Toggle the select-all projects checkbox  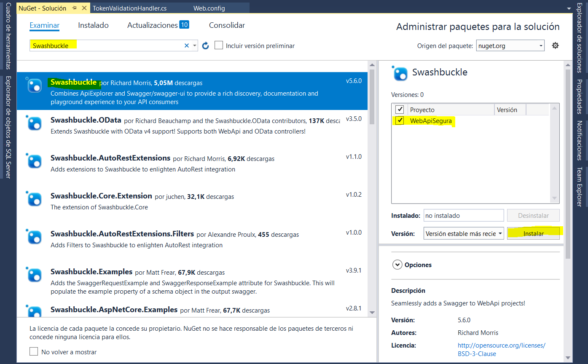click(x=400, y=110)
